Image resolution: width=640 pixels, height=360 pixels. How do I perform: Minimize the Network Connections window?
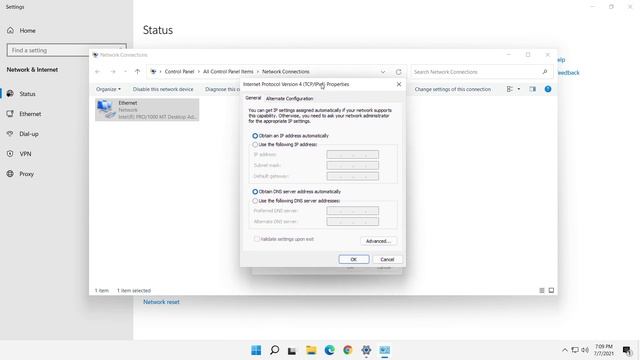click(x=509, y=55)
